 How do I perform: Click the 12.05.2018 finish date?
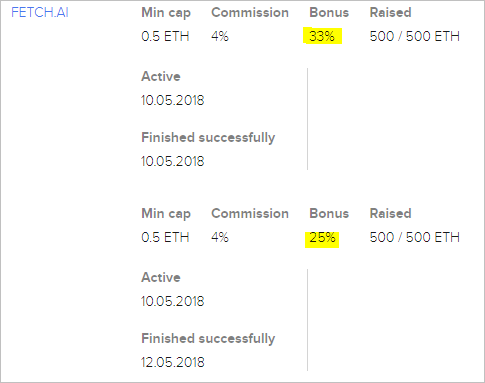pyautogui.click(x=173, y=362)
